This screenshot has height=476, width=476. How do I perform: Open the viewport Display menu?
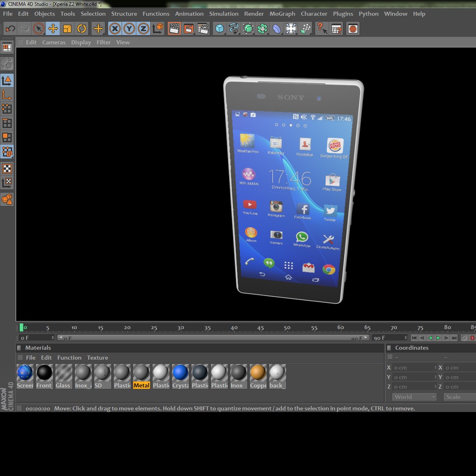click(81, 42)
